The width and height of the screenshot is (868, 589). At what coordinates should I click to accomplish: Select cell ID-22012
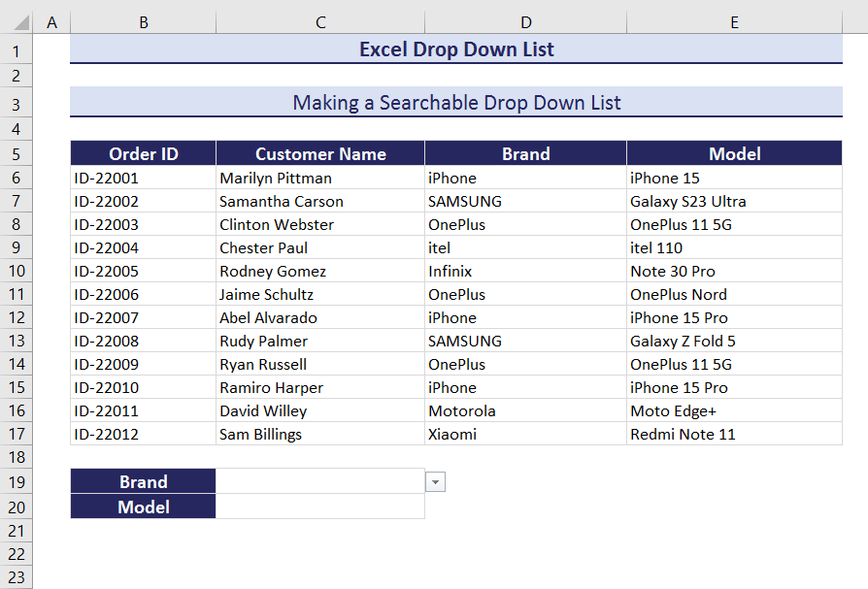(x=144, y=433)
